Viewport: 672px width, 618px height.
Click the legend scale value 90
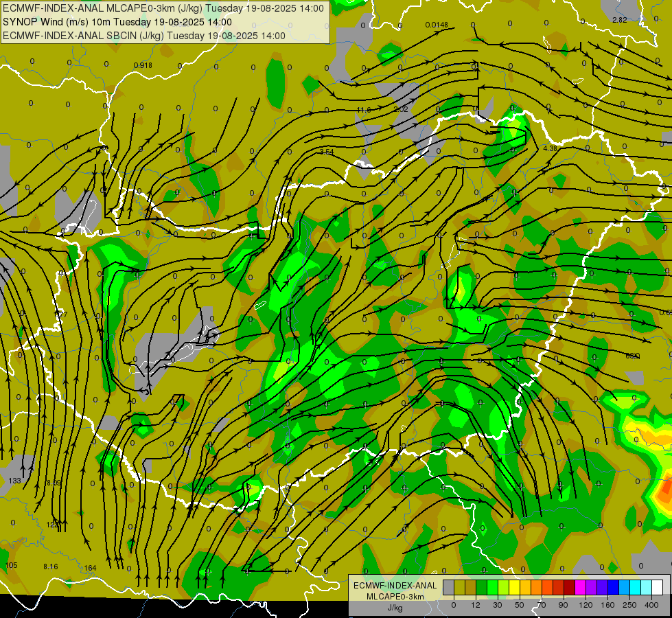563,605
